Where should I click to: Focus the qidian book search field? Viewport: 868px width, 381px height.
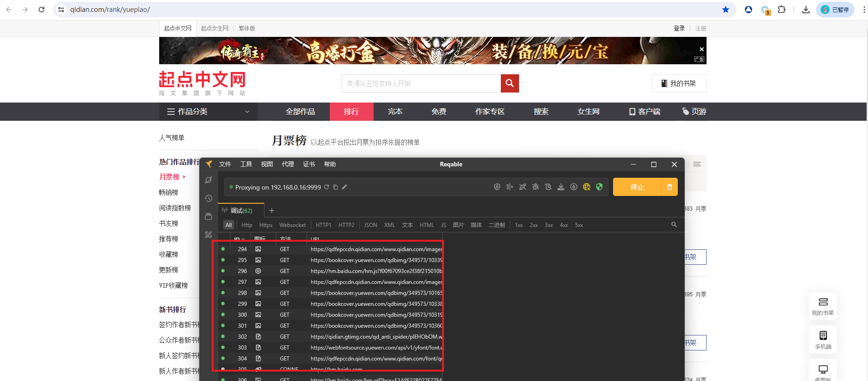pyautogui.click(x=421, y=83)
